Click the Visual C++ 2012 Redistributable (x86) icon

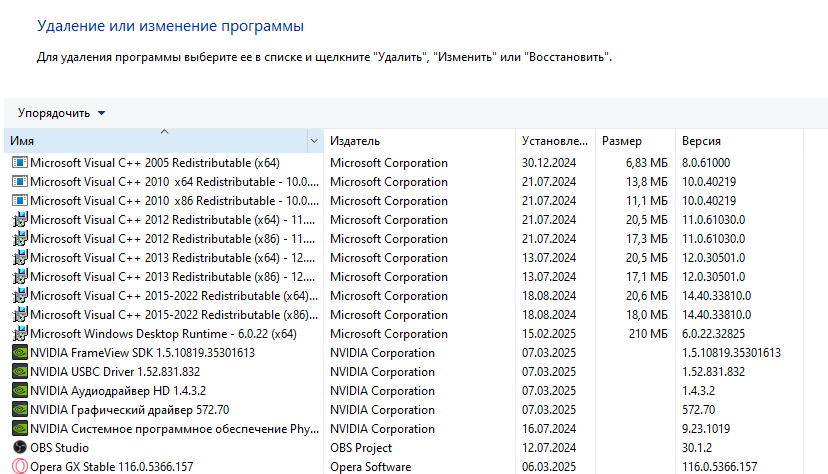(x=20, y=239)
